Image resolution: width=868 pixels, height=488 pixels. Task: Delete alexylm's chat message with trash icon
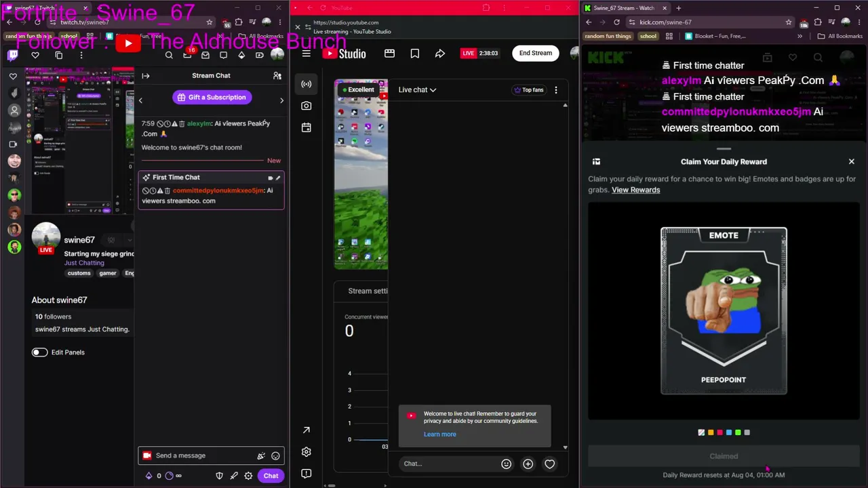click(182, 124)
